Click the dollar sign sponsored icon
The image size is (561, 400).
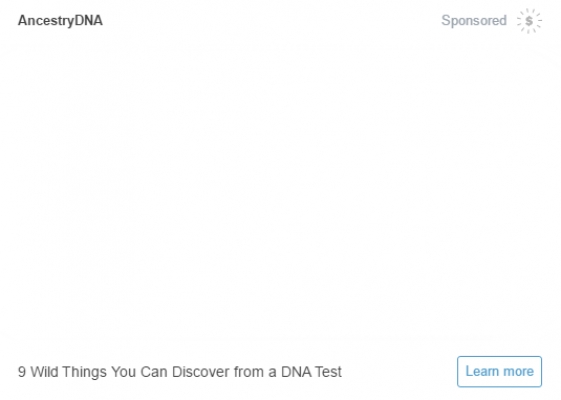(529, 21)
